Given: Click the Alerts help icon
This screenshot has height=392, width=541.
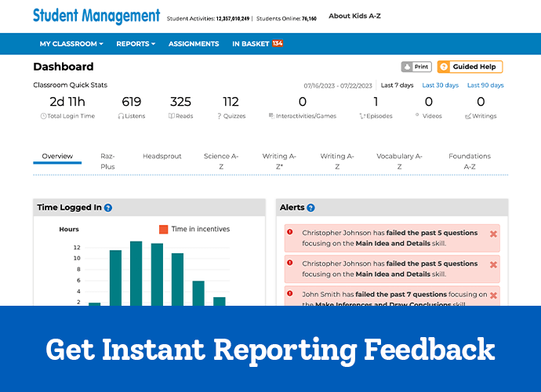Looking at the screenshot, I should pyautogui.click(x=310, y=208).
